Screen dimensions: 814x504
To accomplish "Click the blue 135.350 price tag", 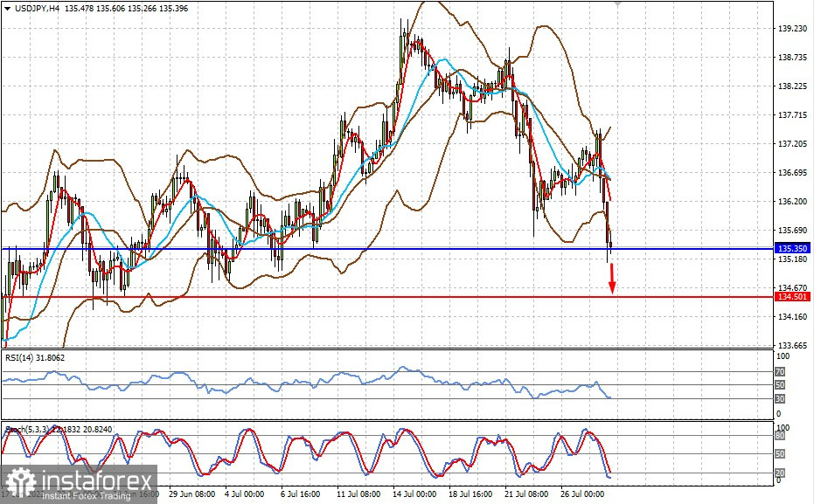I will (793, 249).
